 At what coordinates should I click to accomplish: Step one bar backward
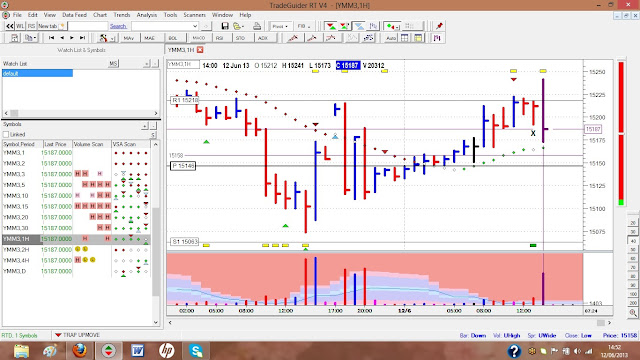pyautogui.click(x=62, y=38)
